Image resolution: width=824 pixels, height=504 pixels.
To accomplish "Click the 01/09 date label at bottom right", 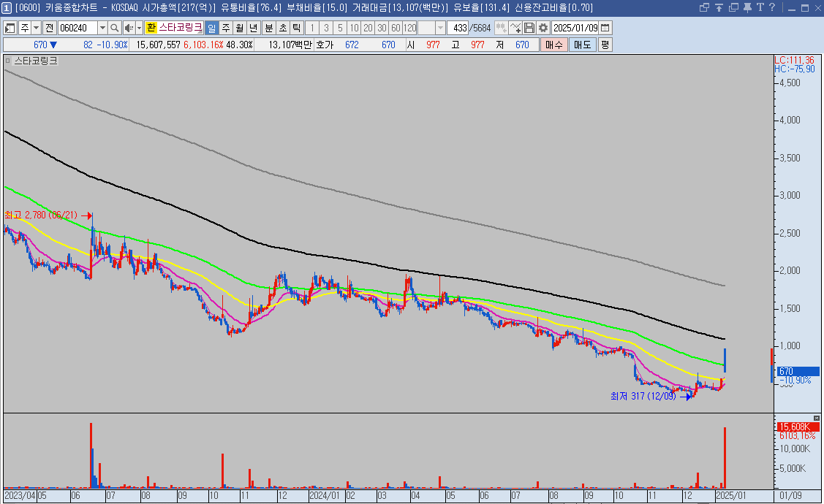I will (790, 495).
